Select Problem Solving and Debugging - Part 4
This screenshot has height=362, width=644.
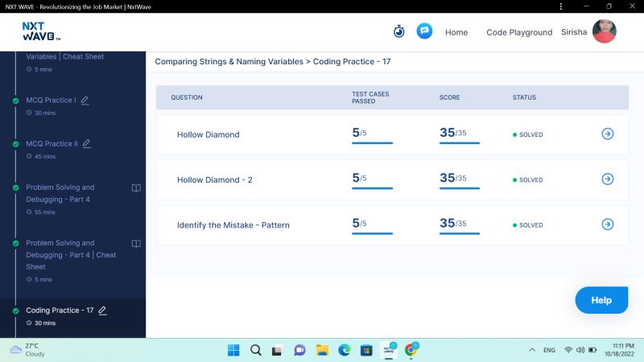60,193
